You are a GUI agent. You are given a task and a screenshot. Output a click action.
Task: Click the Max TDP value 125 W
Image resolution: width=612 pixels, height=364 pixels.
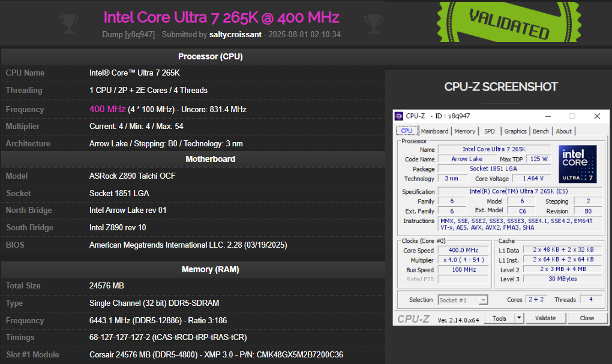(539, 159)
